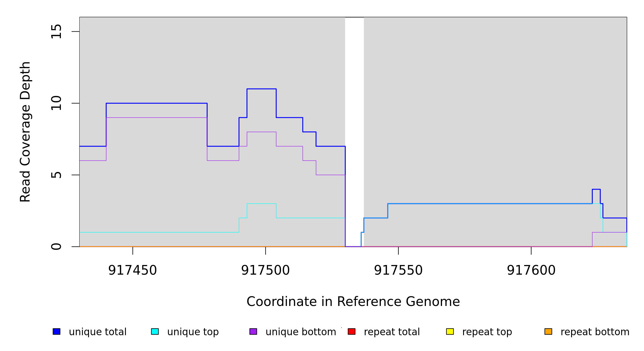The width and height of the screenshot is (644, 351).
Task: Click the 917450 x-axis tick label
Action: point(133,270)
